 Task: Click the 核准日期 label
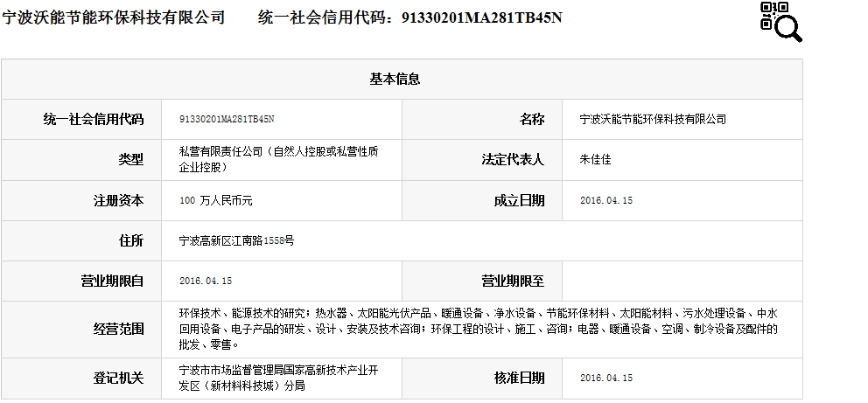(519, 379)
